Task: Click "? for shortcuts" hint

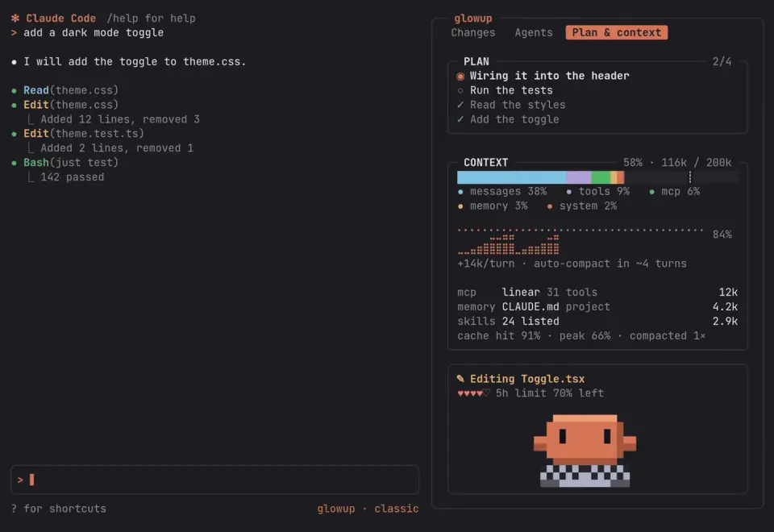Action: [x=59, y=509]
